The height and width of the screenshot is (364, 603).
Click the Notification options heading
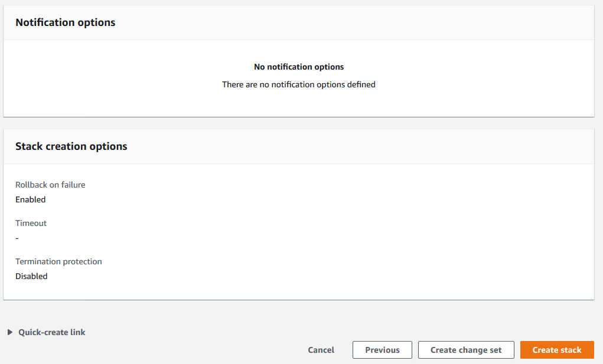65,22
